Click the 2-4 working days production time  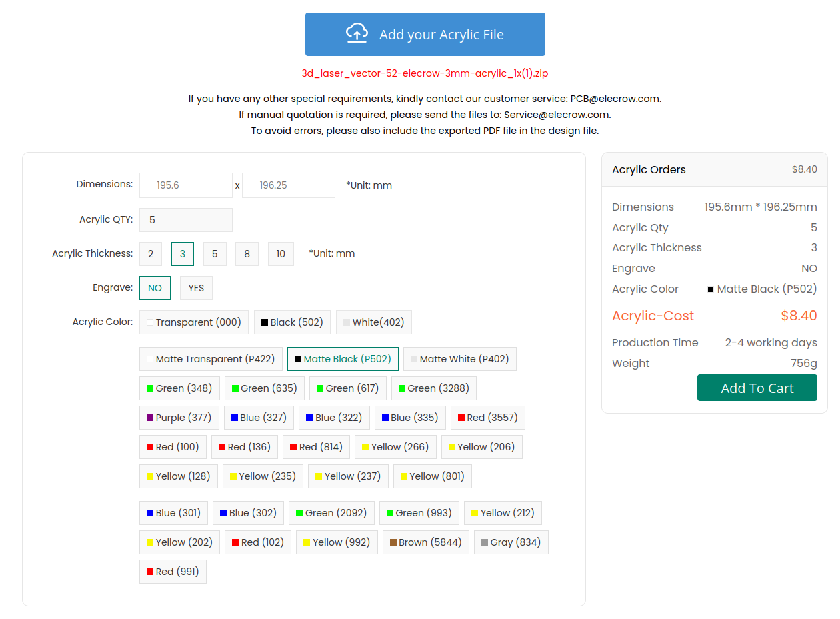pyautogui.click(x=771, y=342)
